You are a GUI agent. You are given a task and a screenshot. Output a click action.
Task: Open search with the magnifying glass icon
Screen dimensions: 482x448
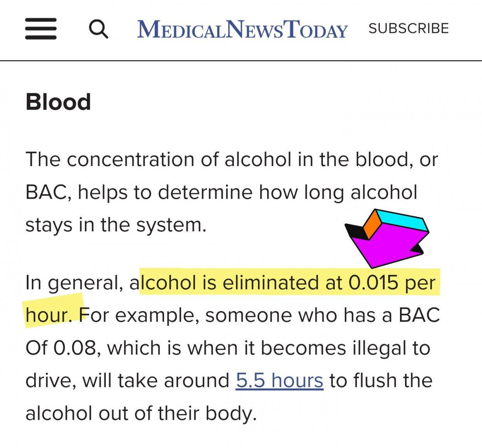[x=98, y=29]
